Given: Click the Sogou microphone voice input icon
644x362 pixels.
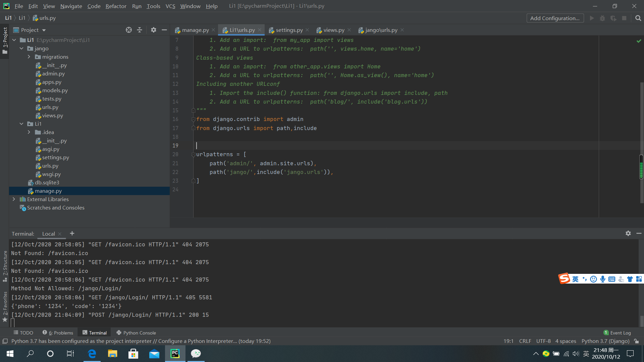Looking at the screenshot, I should 603,279.
